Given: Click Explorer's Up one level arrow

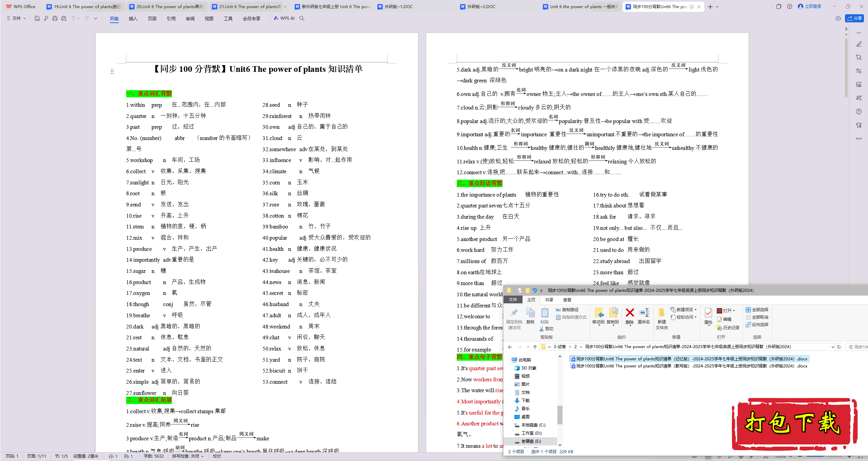Looking at the screenshot, I should pyautogui.click(x=535, y=347).
